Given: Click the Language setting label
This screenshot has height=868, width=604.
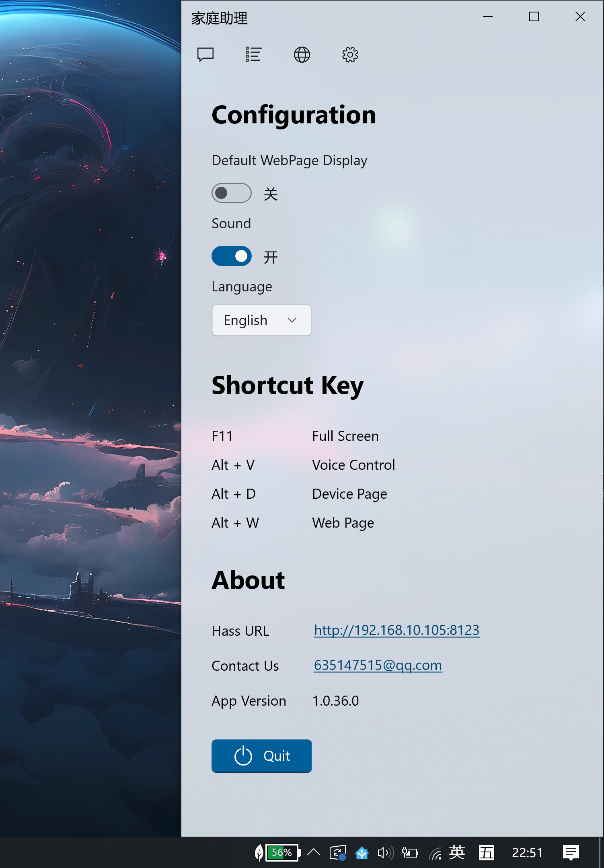Looking at the screenshot, I should tap(242, 287).
